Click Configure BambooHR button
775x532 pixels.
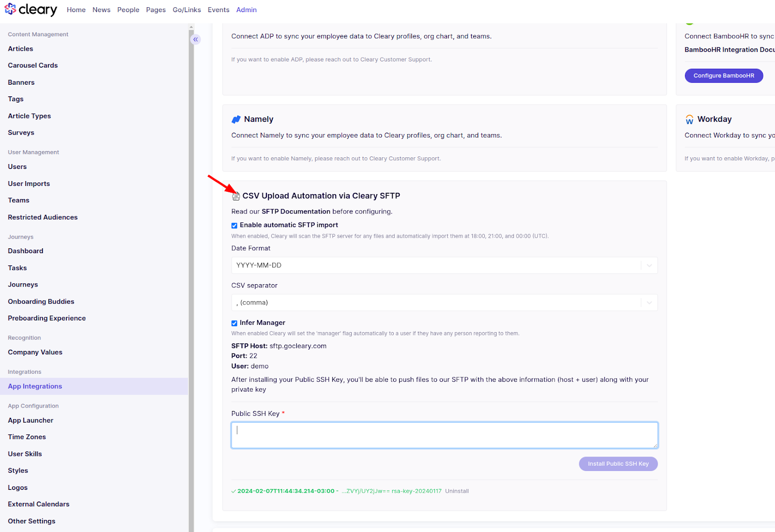coord(724,76)
